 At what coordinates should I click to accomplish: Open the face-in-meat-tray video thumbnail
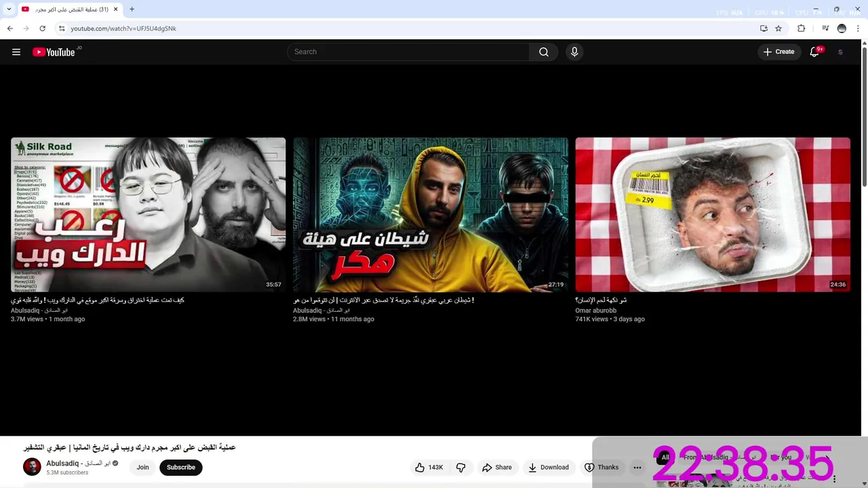tap(713, 215)
